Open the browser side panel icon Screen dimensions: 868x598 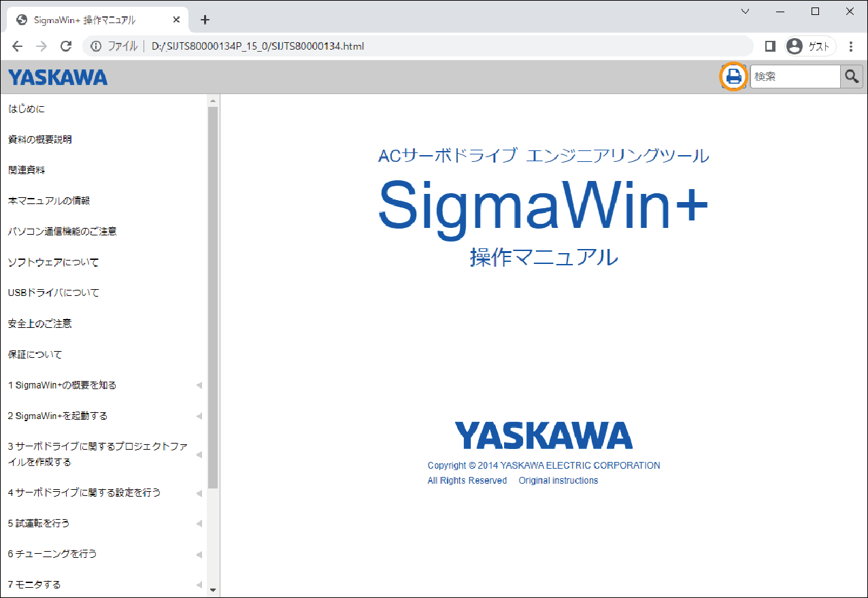(x=769, y=46)
